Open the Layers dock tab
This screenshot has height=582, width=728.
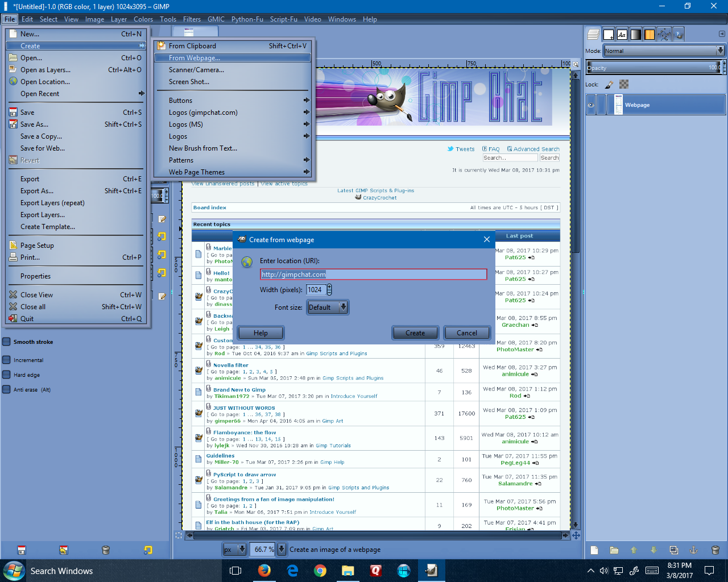click(x=593, y=35)
